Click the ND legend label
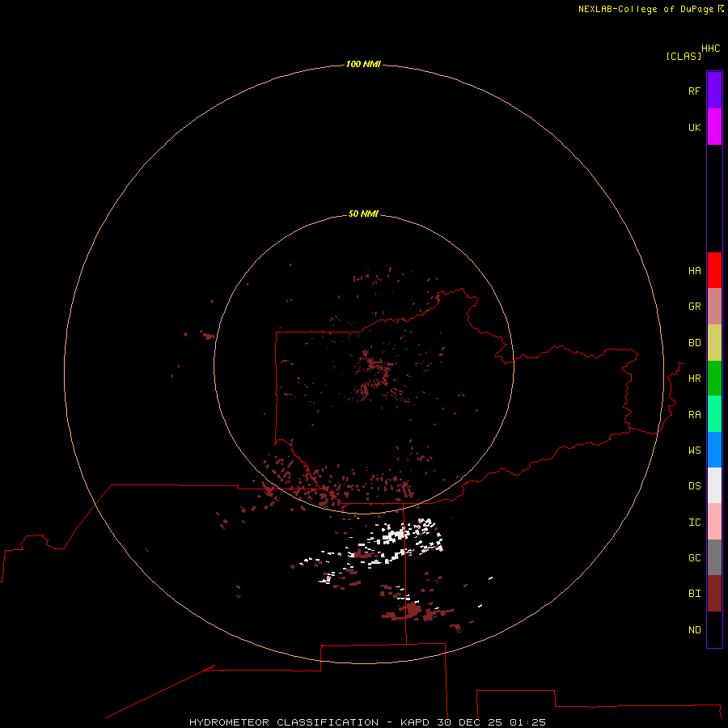728x728 pixels. coord(694,630)
